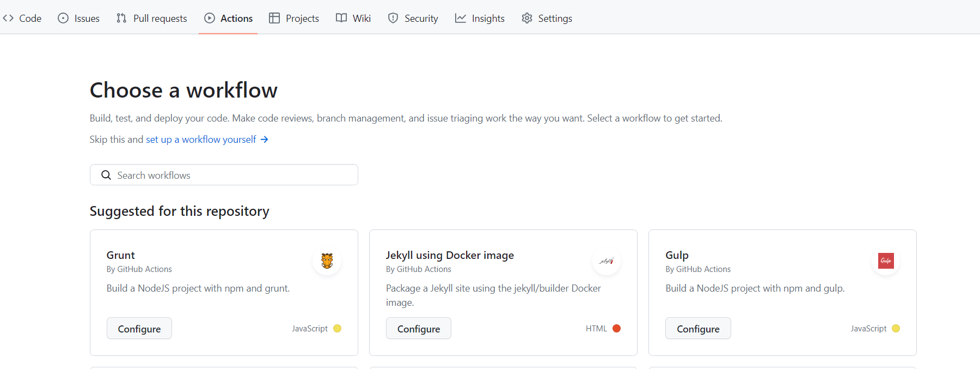Go to the Pull requests tab

coord(152,18)
